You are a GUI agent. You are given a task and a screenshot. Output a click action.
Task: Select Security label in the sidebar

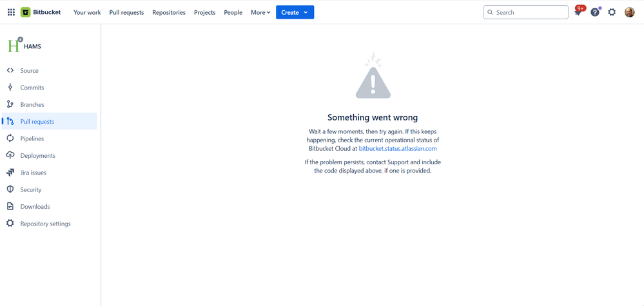(x=31, y=189)
